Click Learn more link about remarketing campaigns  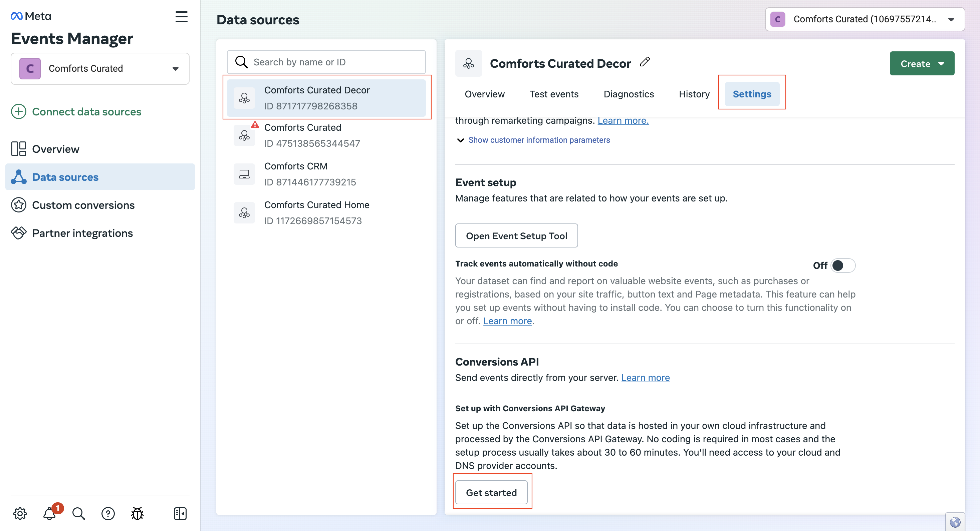tap(623, 120)
